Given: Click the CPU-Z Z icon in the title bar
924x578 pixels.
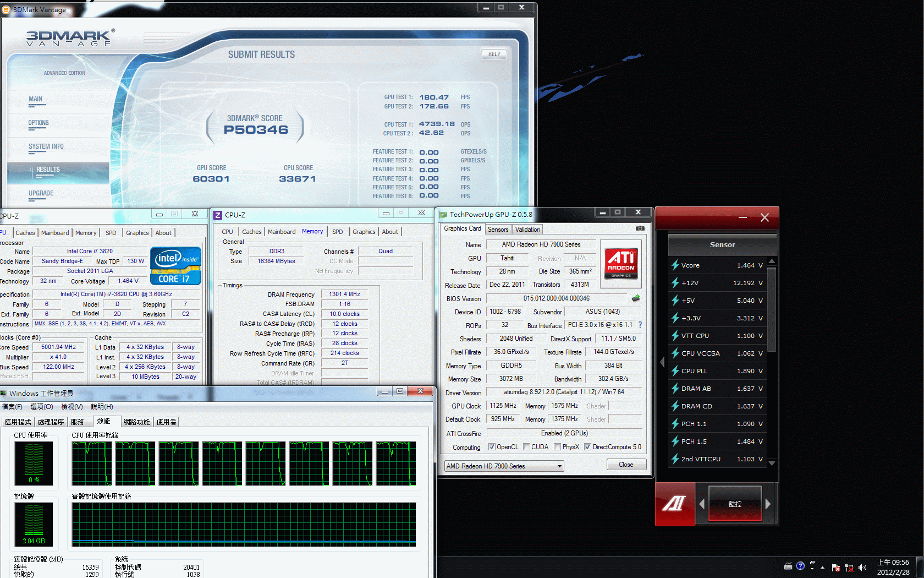Looking at the screenshot, I should pyautogui.click(x=218, y=215).
